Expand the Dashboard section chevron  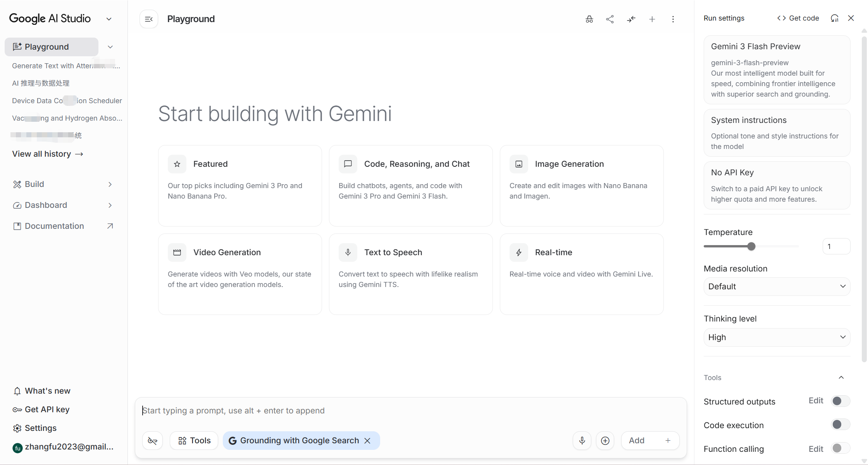[110, 205]
